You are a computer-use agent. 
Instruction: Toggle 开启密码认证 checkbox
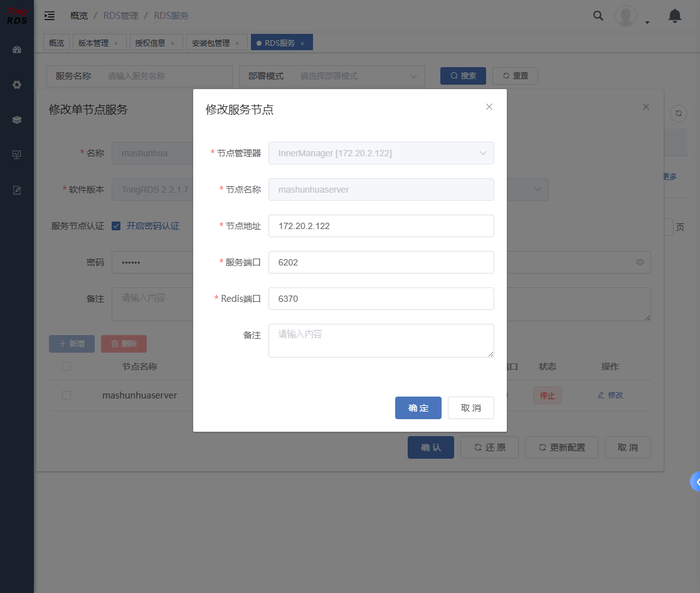point(116,226)
